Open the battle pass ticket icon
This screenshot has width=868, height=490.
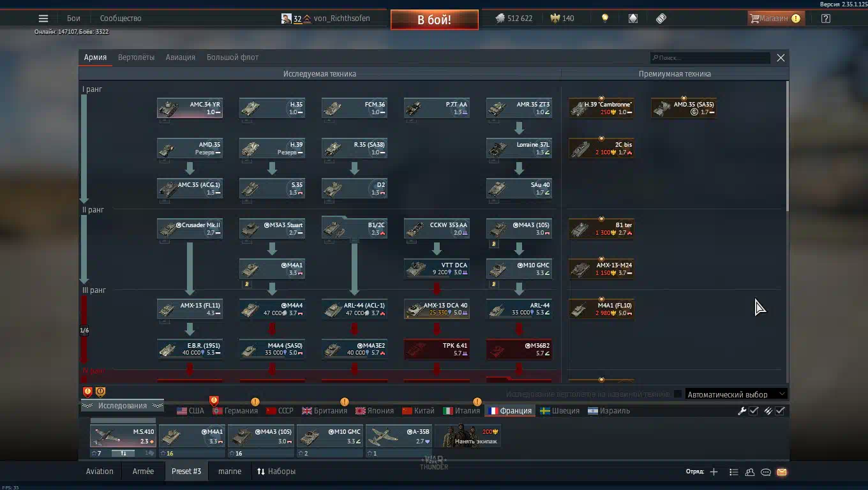point(661,19)
